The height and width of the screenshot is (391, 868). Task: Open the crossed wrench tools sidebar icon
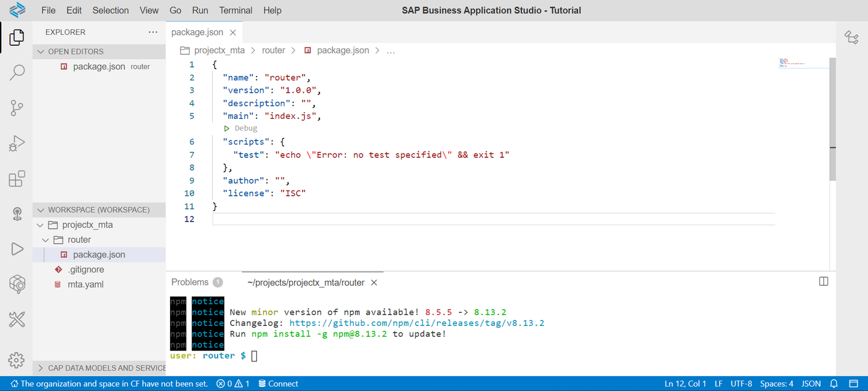click(x=17, y=319)
